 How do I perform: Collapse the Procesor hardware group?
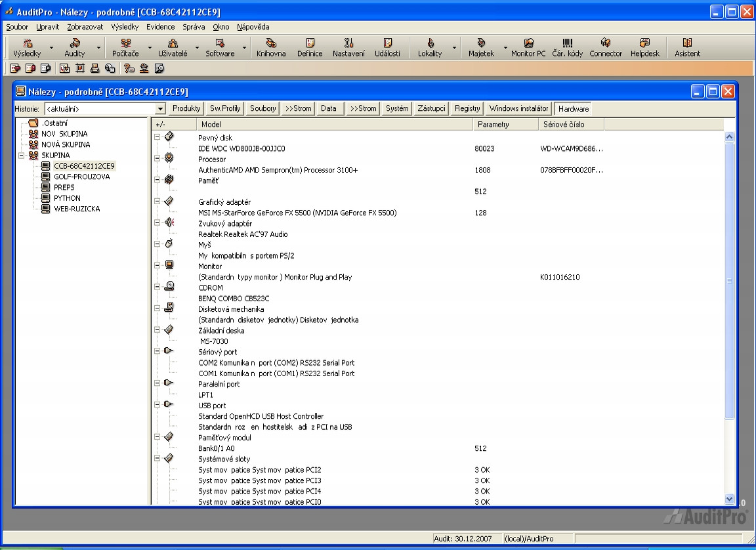pyautogui.click(x=157, y=159)
